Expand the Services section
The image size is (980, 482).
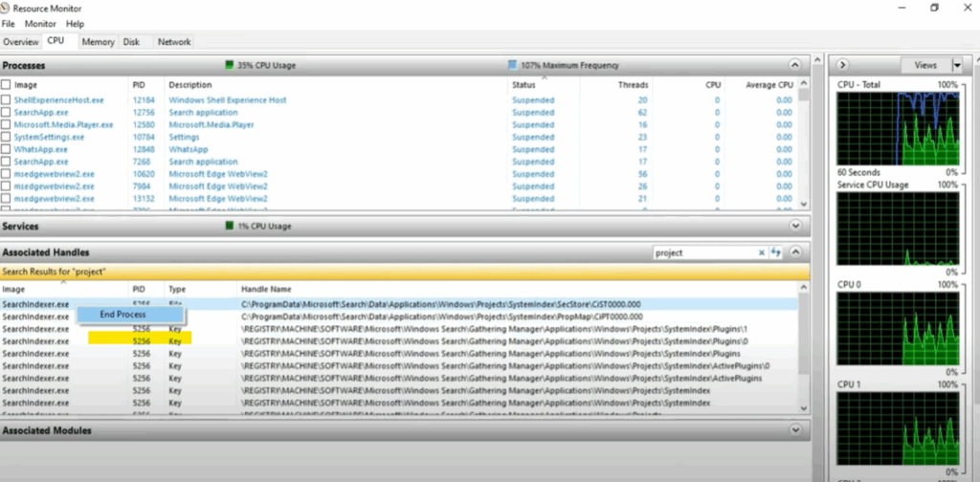(x=794, y=226)
